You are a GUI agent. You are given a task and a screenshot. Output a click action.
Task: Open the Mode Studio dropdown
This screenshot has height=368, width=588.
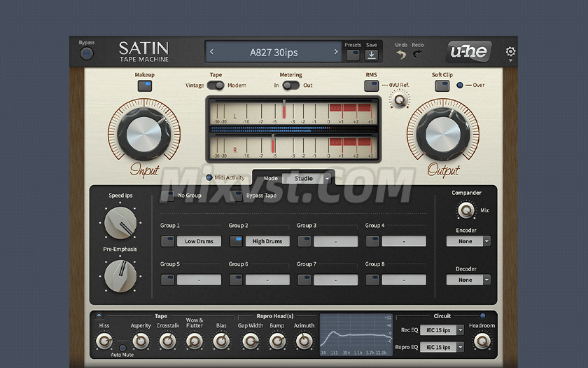(x=307, y=179)
